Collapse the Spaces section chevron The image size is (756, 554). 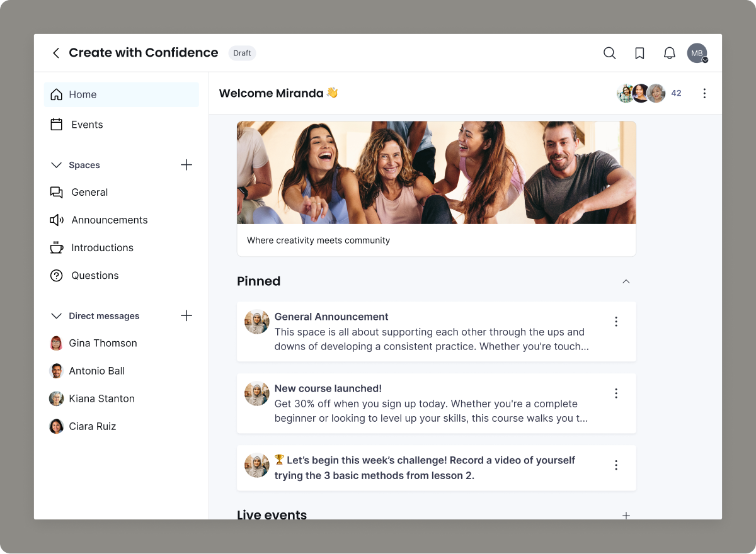tap(56, 165)
